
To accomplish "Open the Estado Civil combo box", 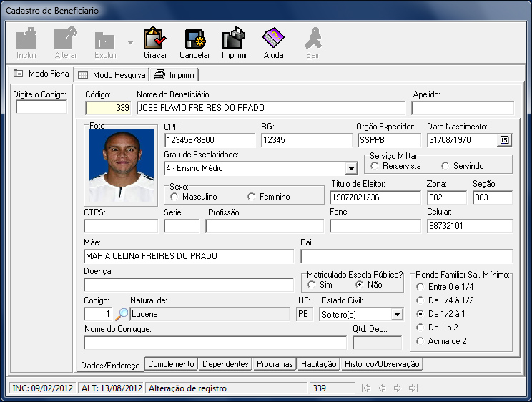I will tap(397, 314).
